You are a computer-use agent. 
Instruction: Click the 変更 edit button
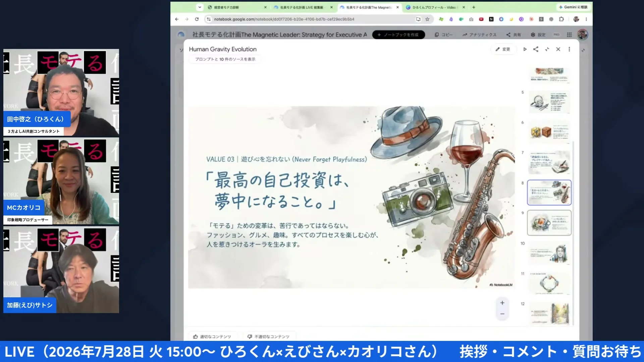pyautogui.click(x=503, y=49)
